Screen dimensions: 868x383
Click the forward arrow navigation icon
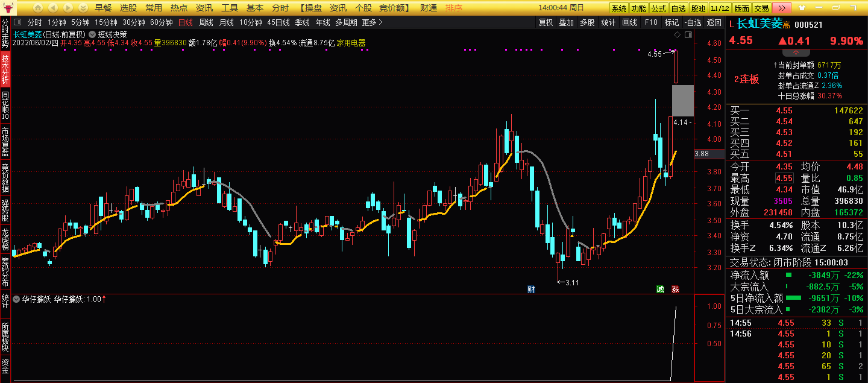[68, 8]
